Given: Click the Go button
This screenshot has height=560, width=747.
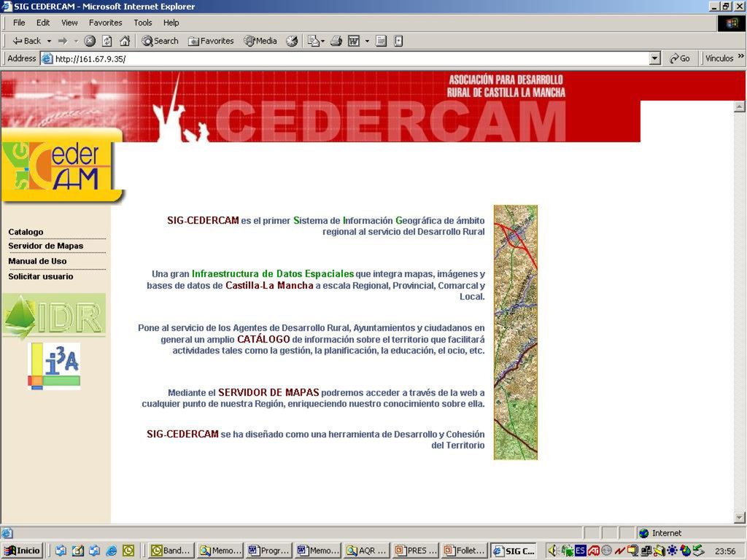Looking at the screenshot, I should point(679,58).
